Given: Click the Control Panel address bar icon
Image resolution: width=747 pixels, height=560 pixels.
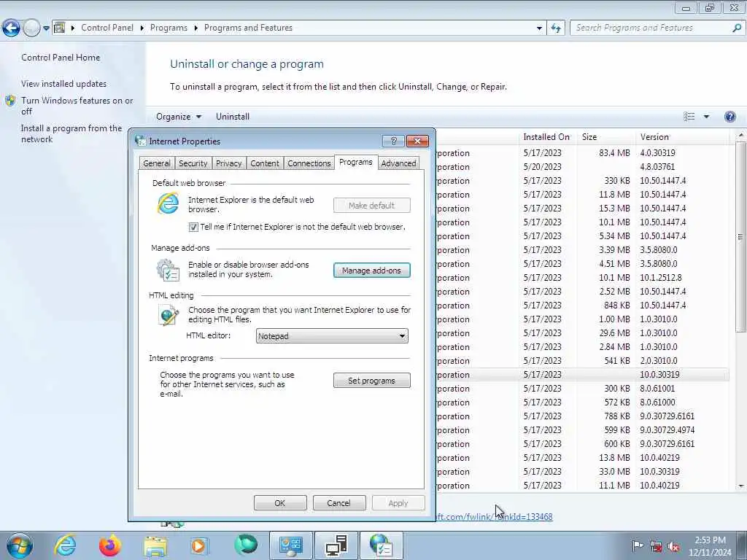Looking at the screenshot, I should point(60,28).
